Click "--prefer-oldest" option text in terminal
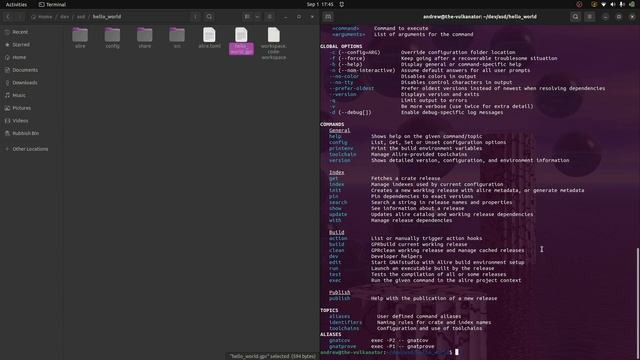 pyautogui.click(x=352, y=88)
